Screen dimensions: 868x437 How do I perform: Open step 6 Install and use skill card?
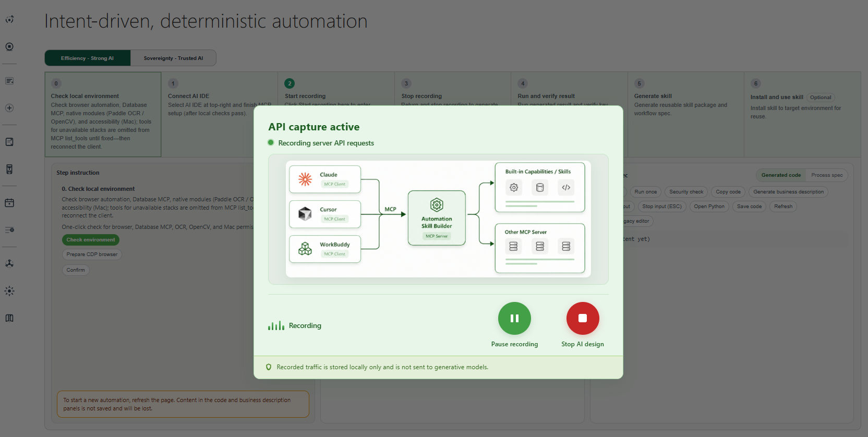point(802,115)
